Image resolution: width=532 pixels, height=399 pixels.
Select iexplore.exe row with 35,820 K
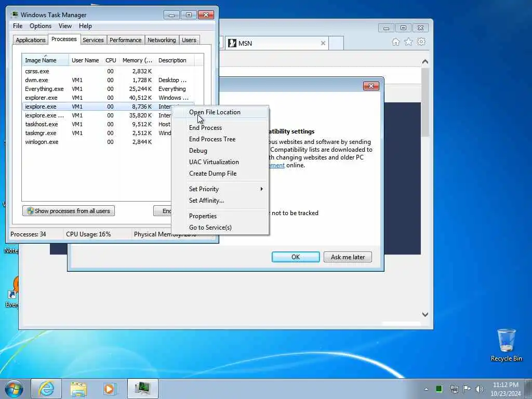click(x=97, y=115)
